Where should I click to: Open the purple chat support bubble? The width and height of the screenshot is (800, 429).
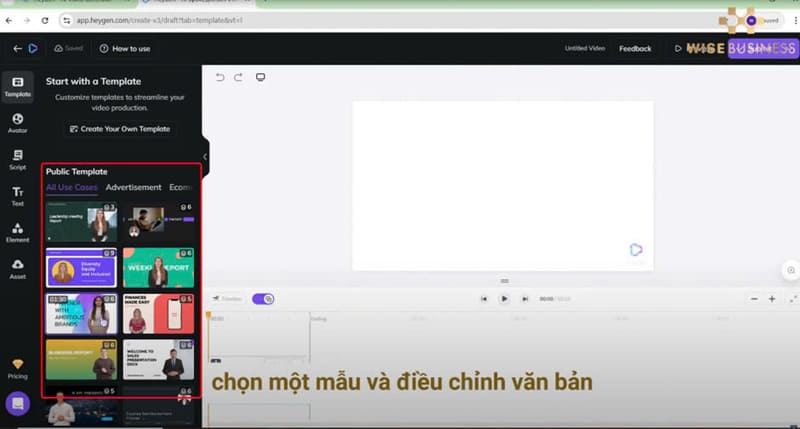pyautogui.click(x=17, y=404)
